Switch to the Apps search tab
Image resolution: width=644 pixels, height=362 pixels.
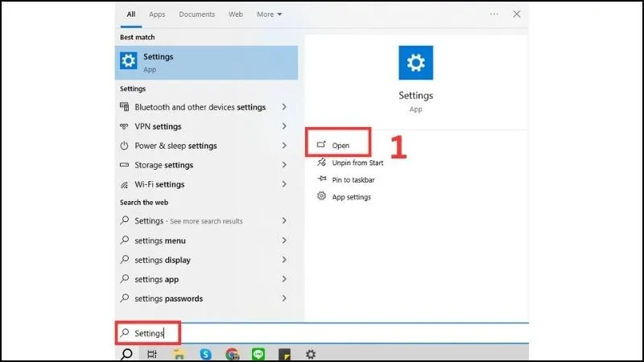click(x=157, y=14)
